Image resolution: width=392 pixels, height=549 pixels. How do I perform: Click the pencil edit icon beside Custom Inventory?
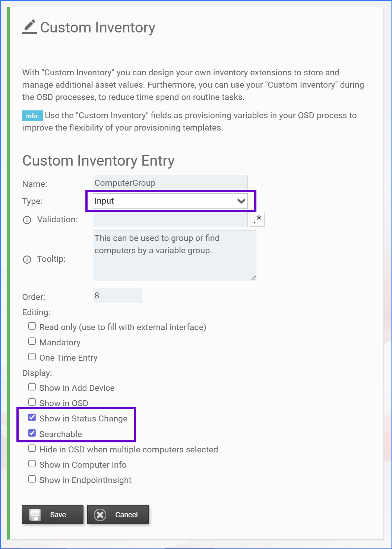29,27
